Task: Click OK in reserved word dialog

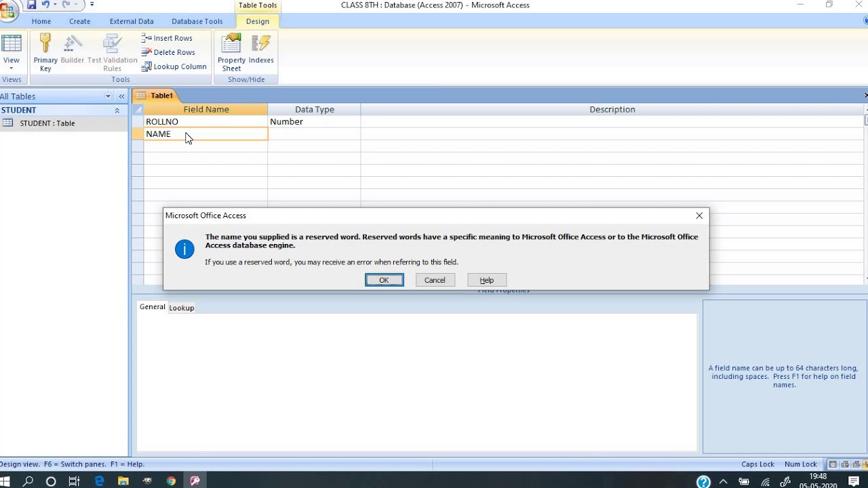Action: [x=384, y=280]
